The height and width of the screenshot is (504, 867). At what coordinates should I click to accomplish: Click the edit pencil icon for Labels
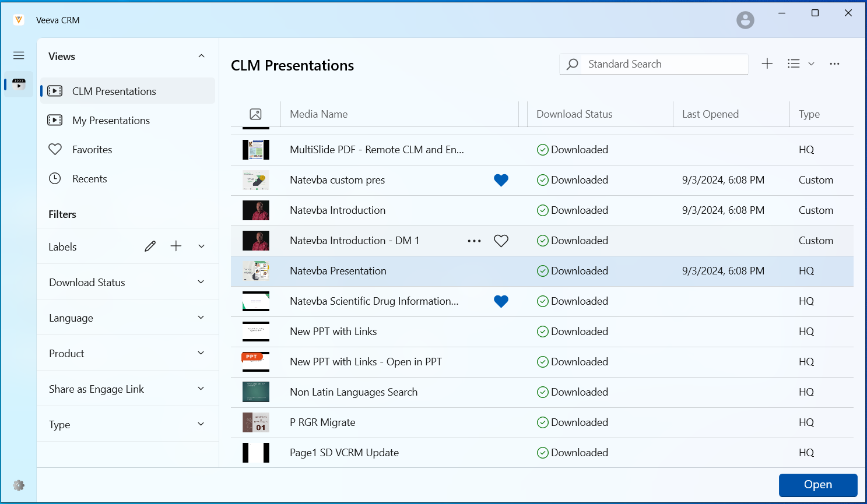[x=150, y=246]
